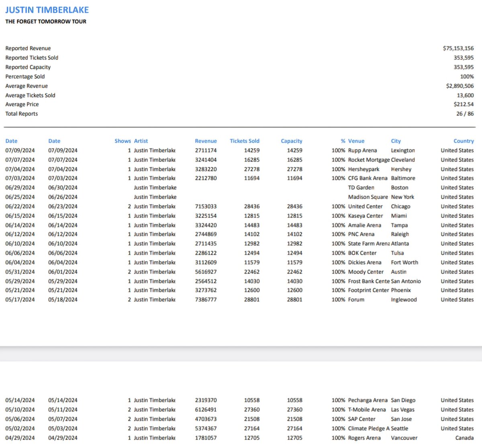The image size is (482, 448).
Task: Select the Miami city cell
Action: click(399, 216)
